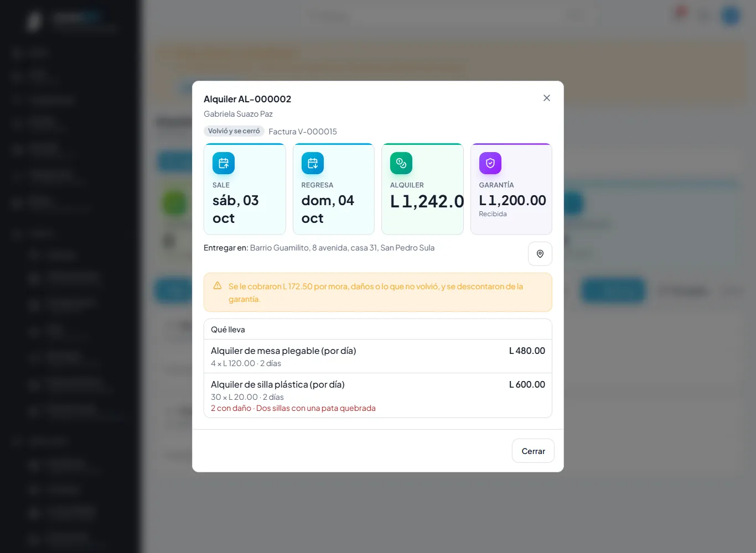Click the Recibida label under Garantía
Screen dimensions: 756x553
pos(493,214)
